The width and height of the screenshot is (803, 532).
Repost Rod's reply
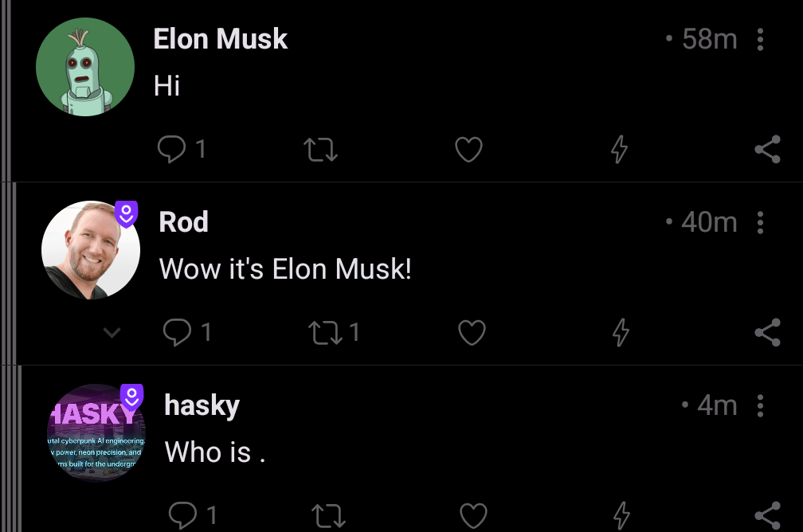[326, 332]
